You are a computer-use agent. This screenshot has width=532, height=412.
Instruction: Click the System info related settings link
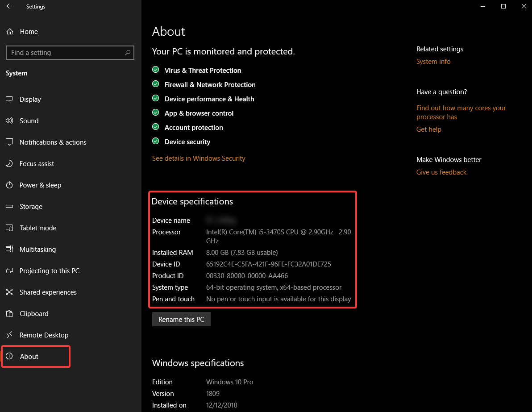433,61
